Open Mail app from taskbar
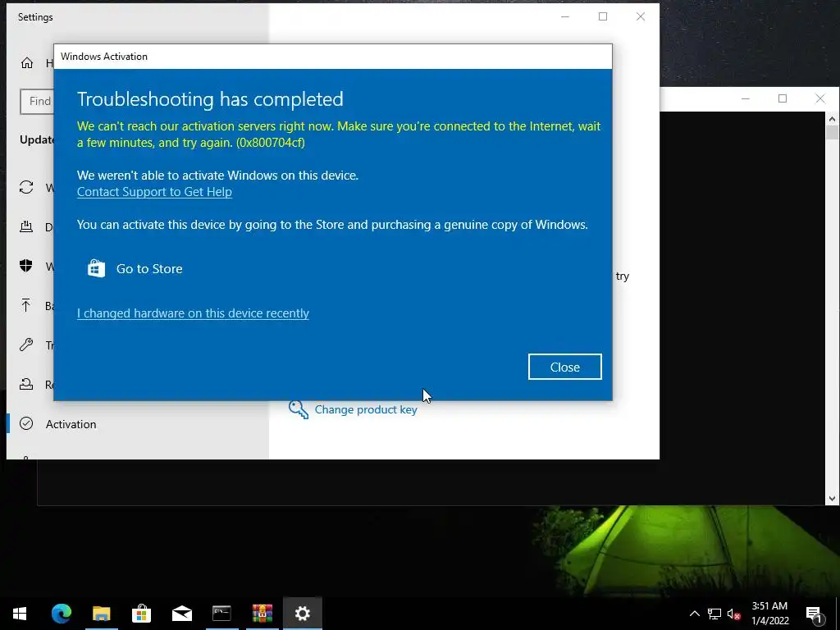Screen dimensions: 840x630 point(181,614)
